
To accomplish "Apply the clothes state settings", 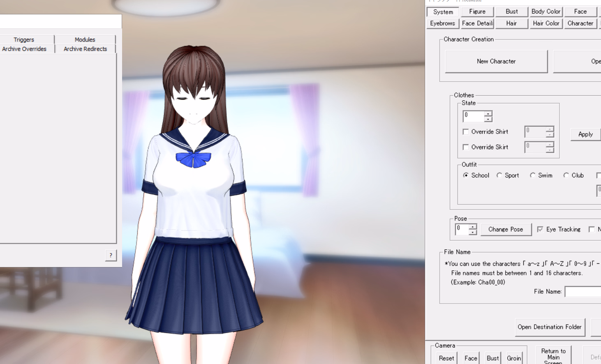I will pyautogui.click(x=585, y=134).
